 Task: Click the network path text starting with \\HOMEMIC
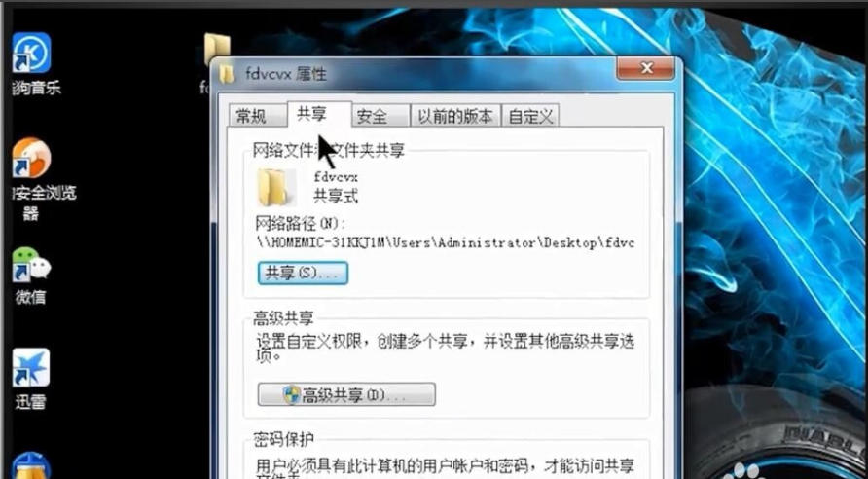(446, 242)
